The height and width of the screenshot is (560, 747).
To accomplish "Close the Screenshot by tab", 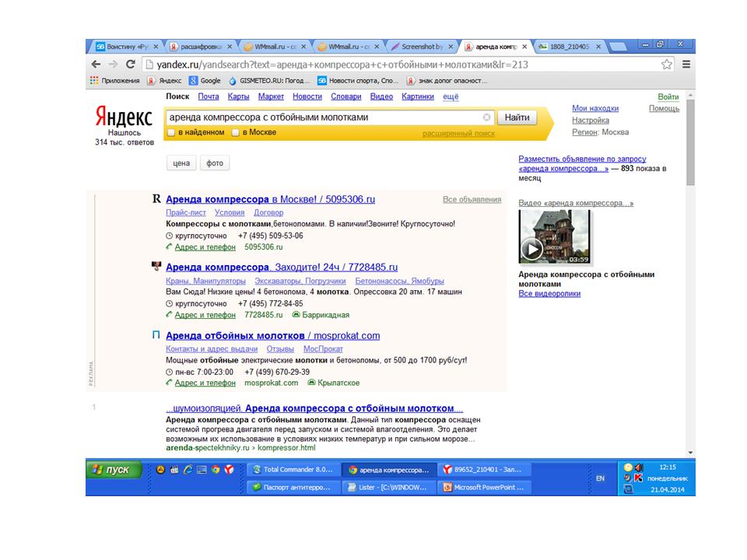I will click(x=451, y=47).
